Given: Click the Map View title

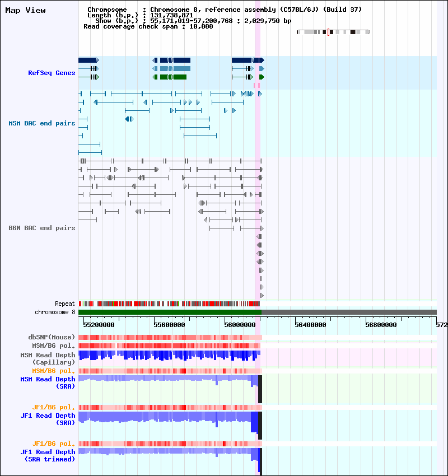Looking at the screenshot, I should point(26,10).
